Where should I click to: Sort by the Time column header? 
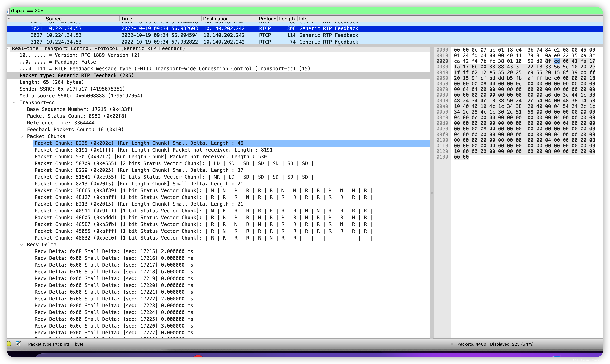coord(127,19)
